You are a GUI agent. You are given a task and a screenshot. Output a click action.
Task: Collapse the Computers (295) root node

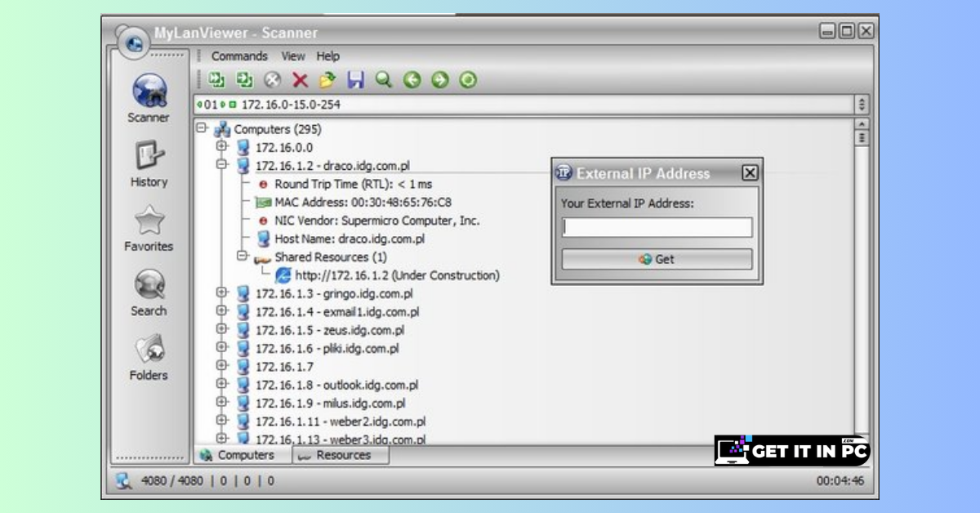pyautogui.click(x=201, y=127)
